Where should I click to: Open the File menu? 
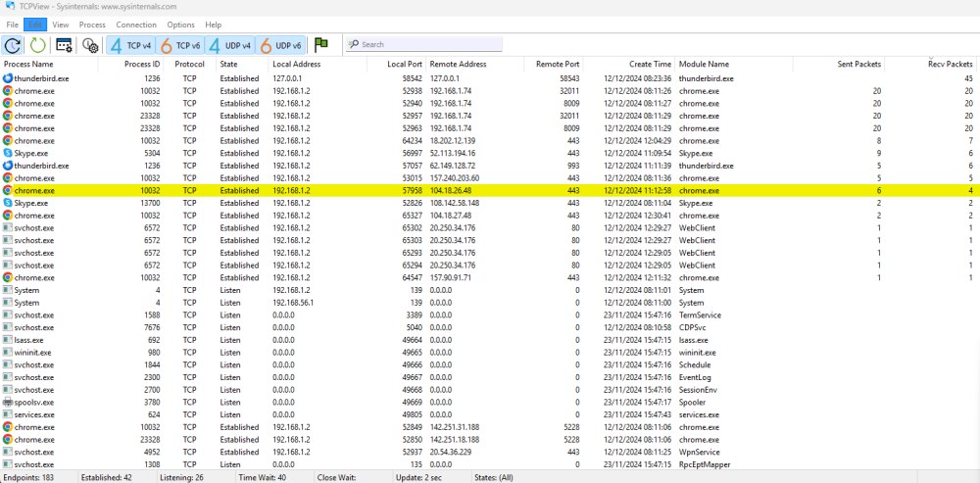tap(13, 25)
